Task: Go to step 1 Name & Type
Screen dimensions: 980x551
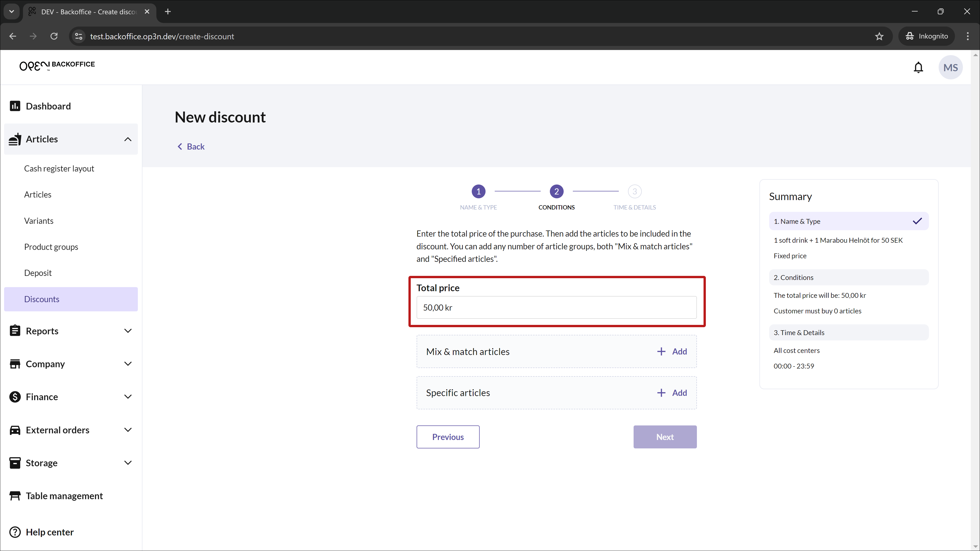Action: tap(478, 191)
